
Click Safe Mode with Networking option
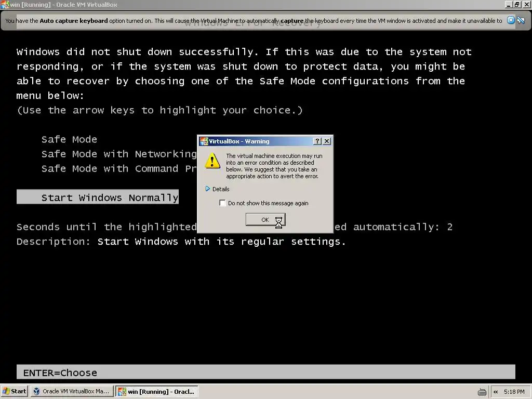(x=119, y=154)
